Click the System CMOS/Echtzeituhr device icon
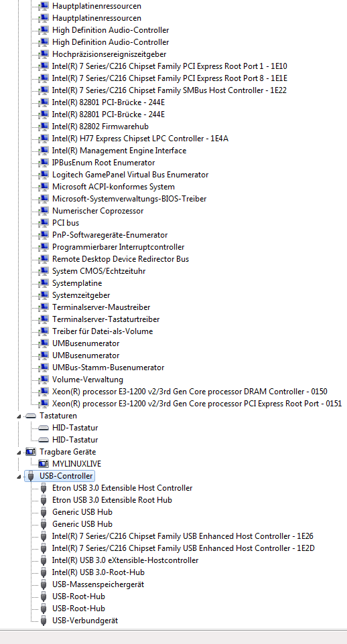This screenshot has width=347, height=644. (44, 271)
